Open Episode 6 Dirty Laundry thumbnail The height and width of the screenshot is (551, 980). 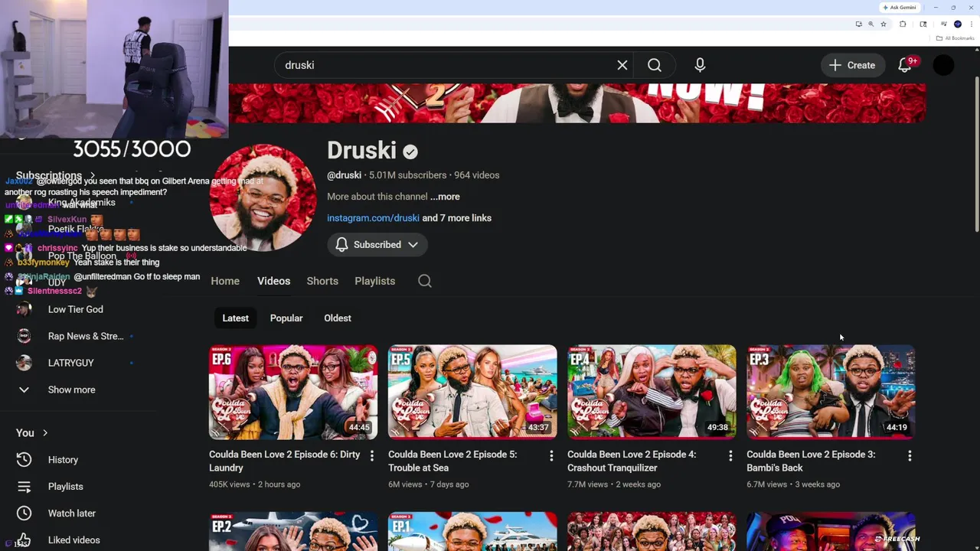click(x=293, y=392)
